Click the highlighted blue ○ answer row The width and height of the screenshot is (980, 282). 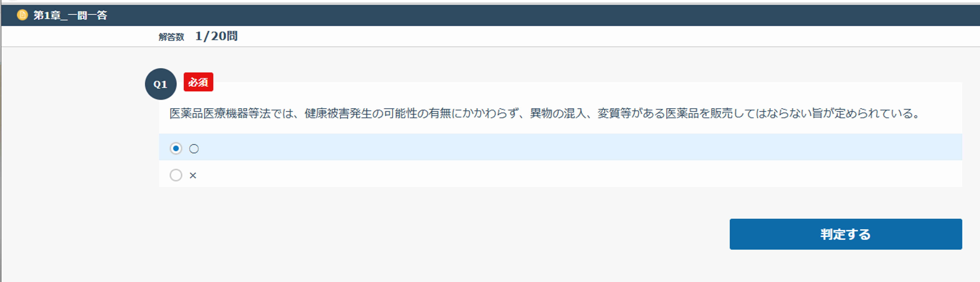560,147
